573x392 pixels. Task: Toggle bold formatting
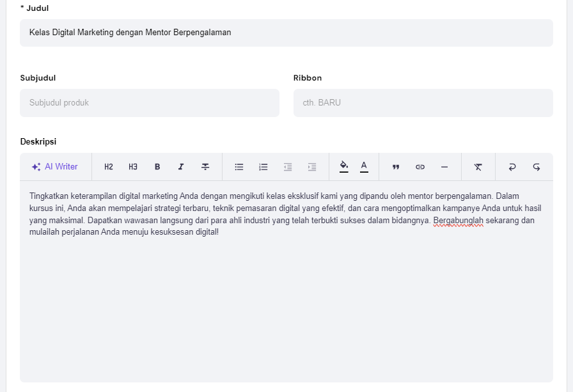(157, 166)
